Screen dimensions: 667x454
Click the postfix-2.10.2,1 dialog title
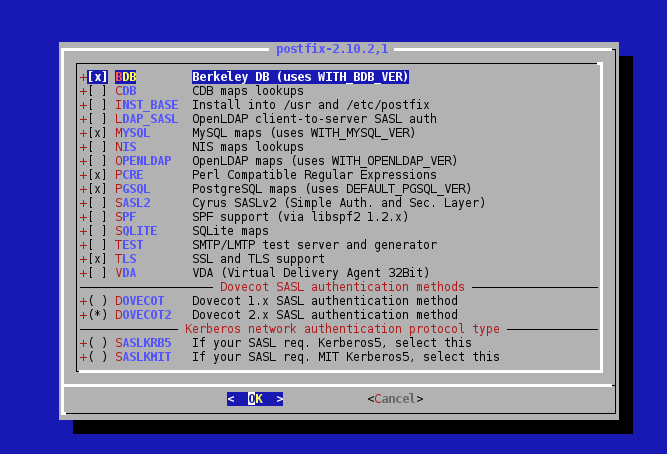coord(332,49)
